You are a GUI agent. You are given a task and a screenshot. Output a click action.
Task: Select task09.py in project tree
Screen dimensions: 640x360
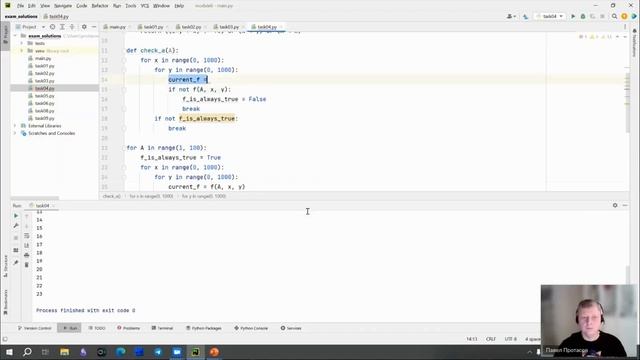44,118
